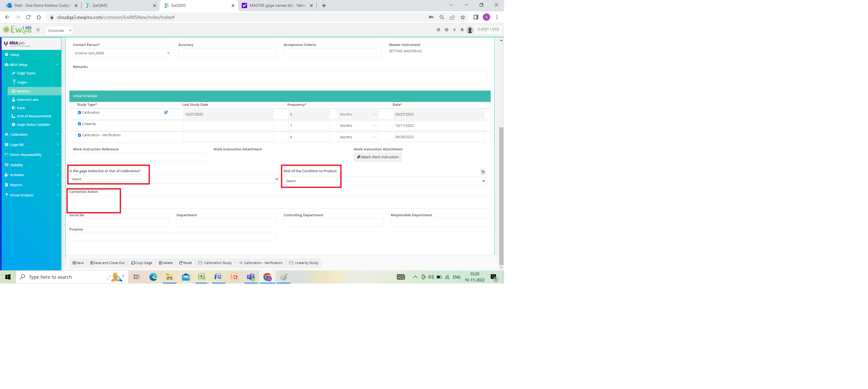Open the Calibration Study button
This screenshot has width=868, height=389.
215,263
